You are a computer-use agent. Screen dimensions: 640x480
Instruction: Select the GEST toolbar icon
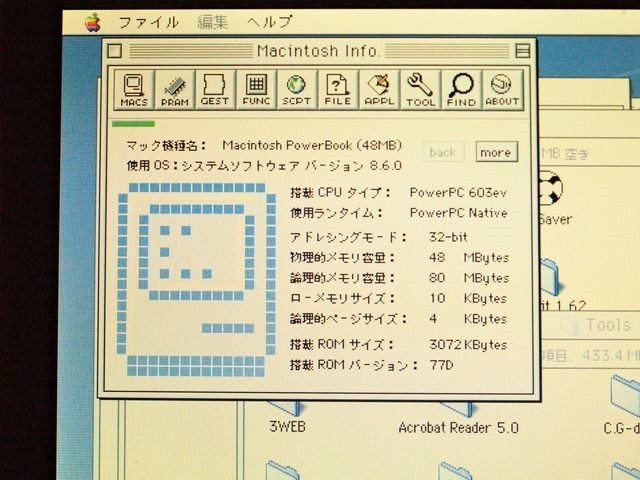click(x=215, y=90)
